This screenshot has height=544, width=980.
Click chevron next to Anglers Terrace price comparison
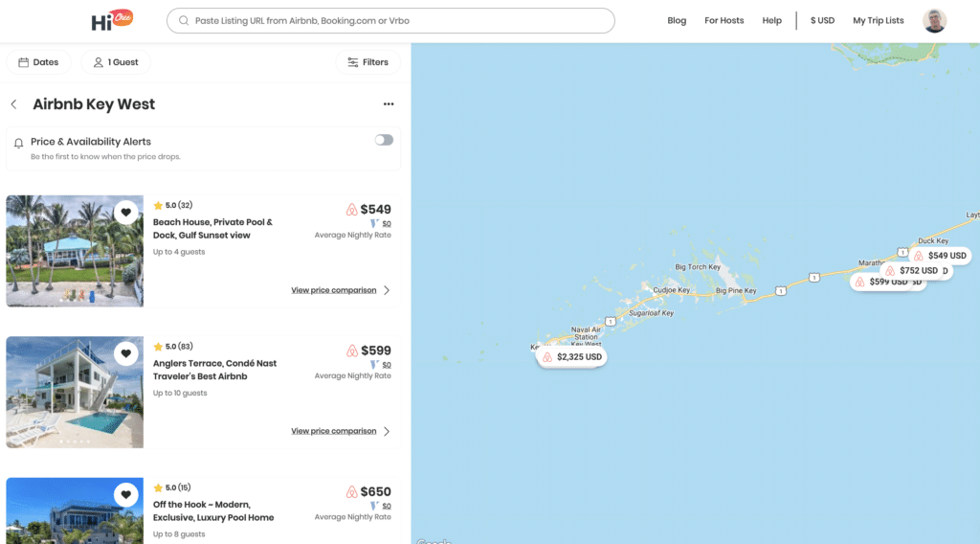coord(387,431)
